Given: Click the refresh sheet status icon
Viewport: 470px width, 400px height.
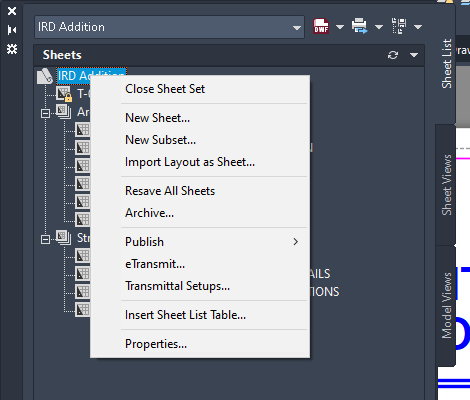Looking at the screenshot, I should (393, 55).
